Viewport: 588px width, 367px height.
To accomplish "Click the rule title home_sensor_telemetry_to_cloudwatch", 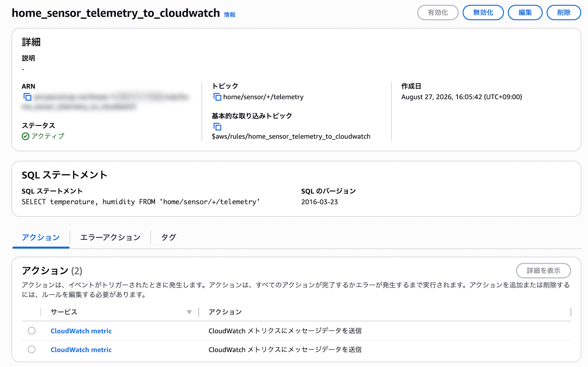I will (x=116, y=13).
